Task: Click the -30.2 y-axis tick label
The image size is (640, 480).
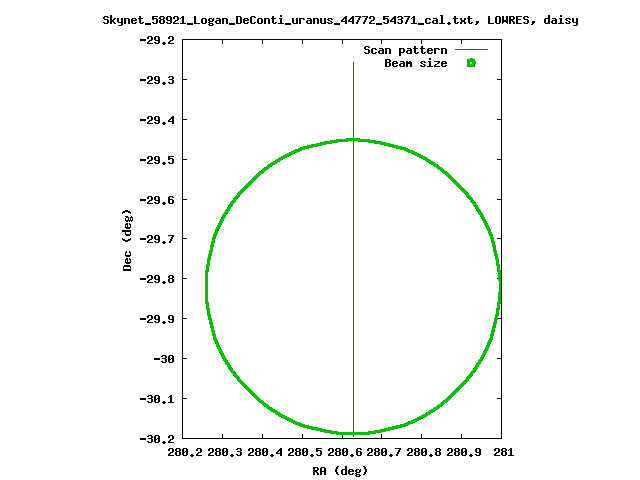Action: [157, 439]
